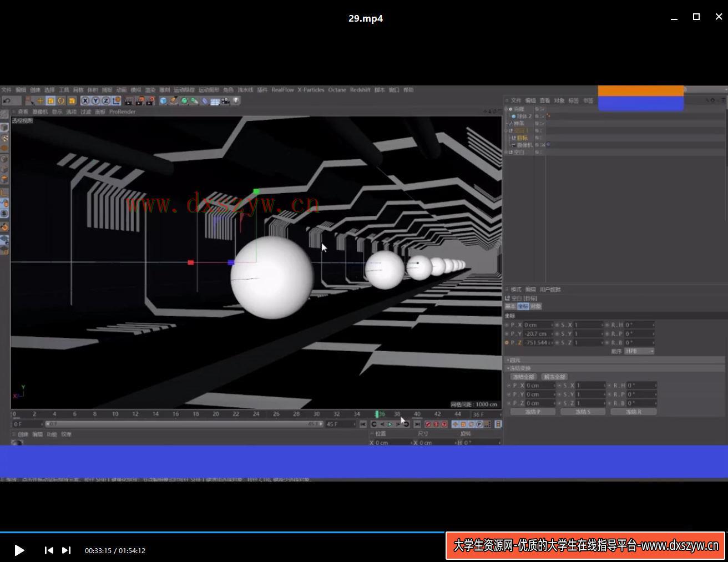Screen dimensions: 728x562
Task: Click the green timeline playhead marker
Action: pyautogui.click(x=377, y=414)
